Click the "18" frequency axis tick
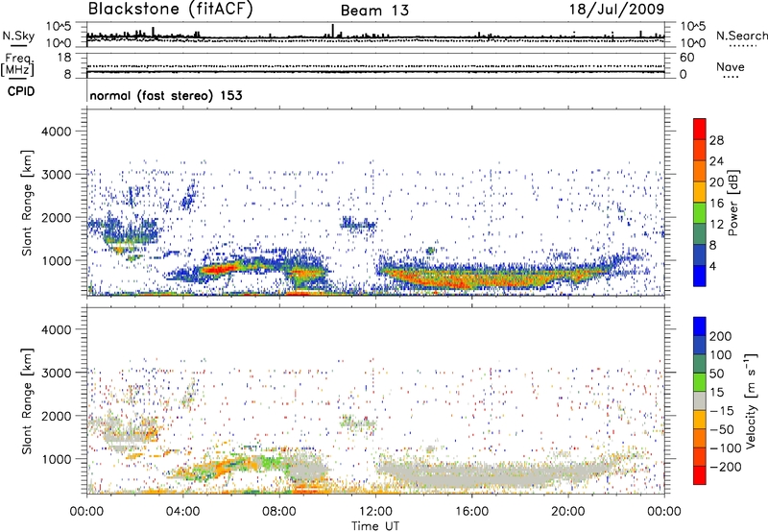768x532 pixels. 64,58
